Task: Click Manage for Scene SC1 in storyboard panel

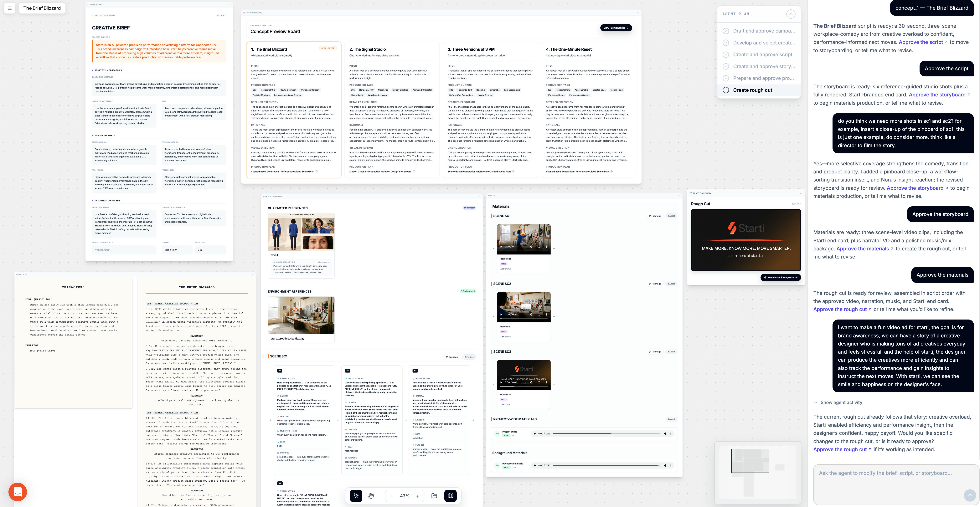Action: point(452,357)
